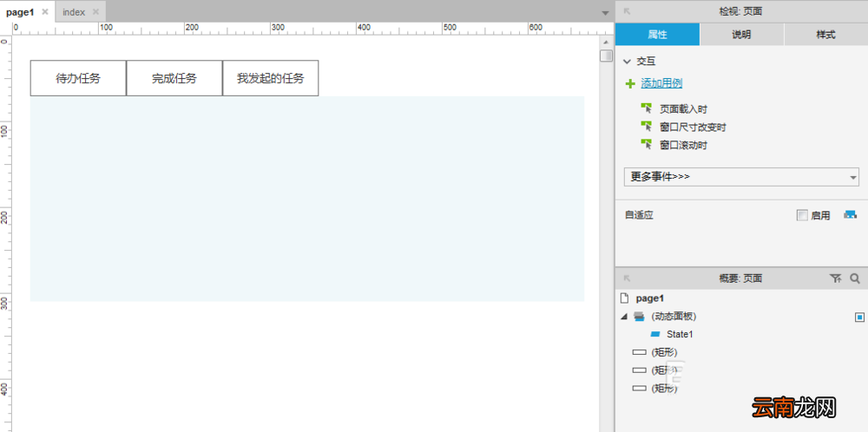
Task: Open adaptive views manager icon
Action: click(x=850, y=214)
